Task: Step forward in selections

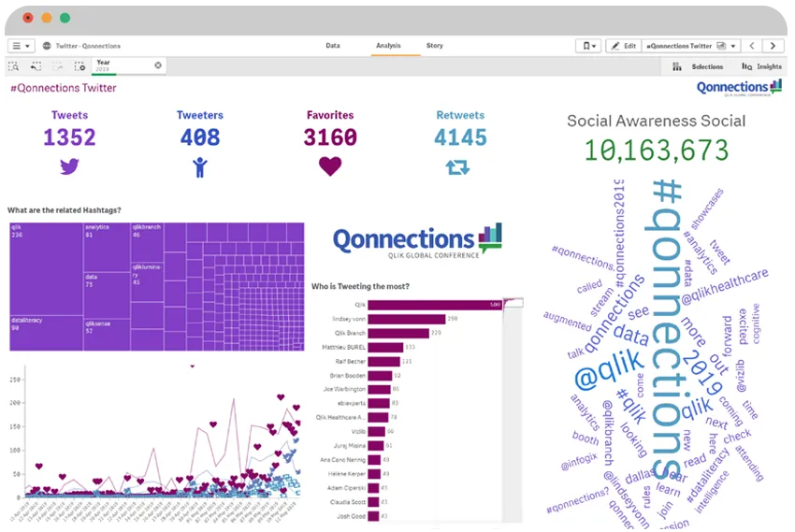Action: (58, 66)
